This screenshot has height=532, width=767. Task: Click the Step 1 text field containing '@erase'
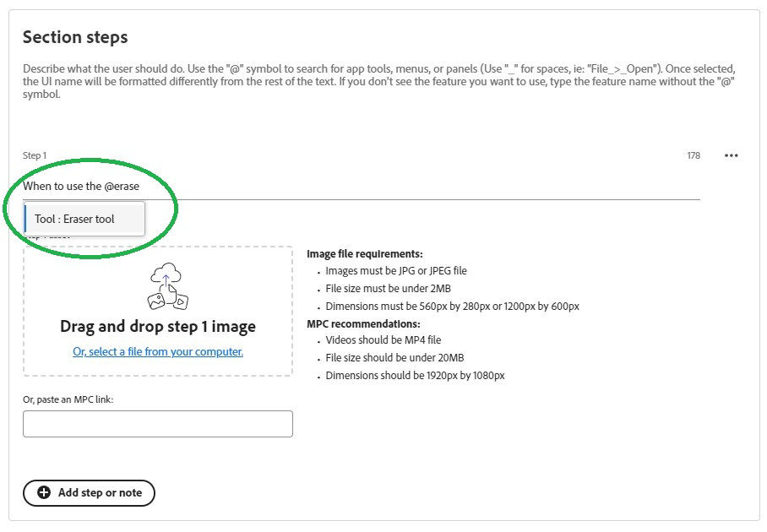click(361, 187)
